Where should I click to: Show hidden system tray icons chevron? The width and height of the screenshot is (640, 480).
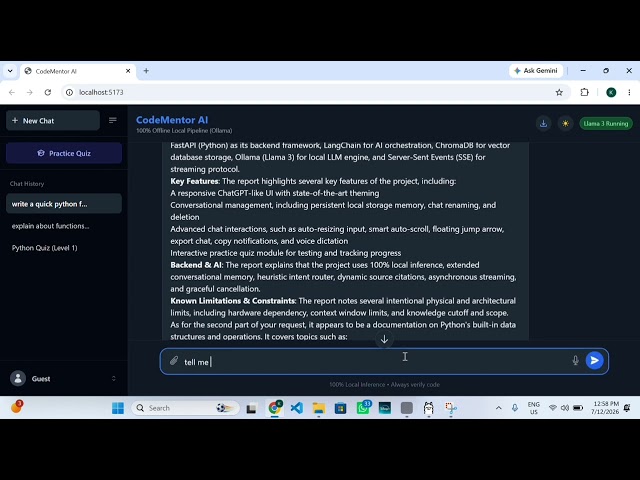[498, 408]
